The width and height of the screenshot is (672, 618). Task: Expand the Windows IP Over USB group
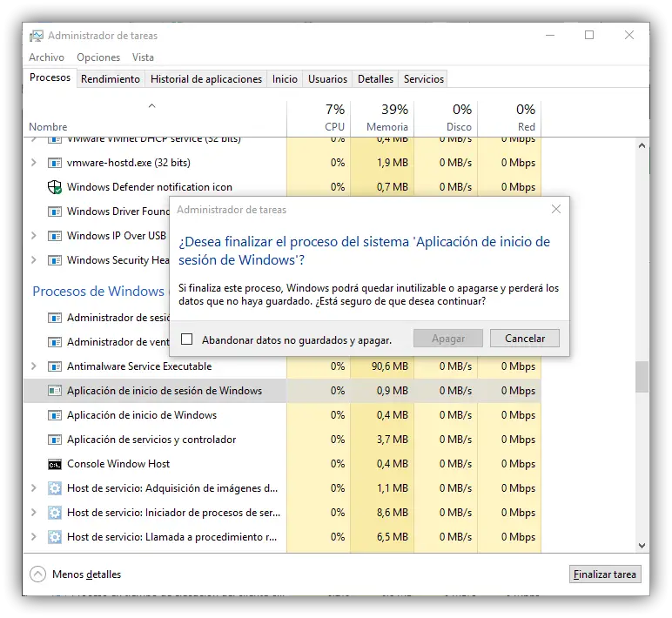point(34,236)
